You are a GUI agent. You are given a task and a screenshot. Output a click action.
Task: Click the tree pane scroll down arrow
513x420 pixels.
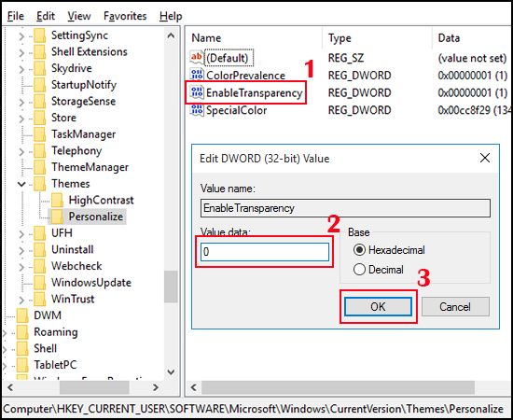171,371
